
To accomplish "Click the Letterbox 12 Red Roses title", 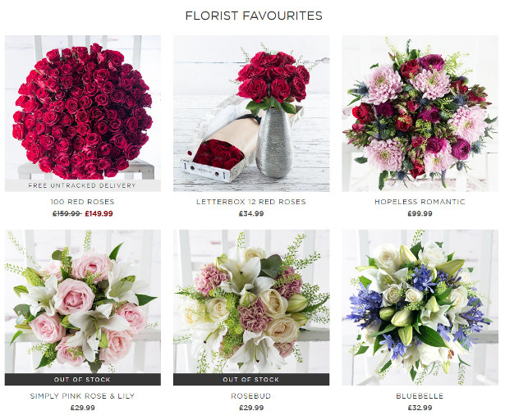I will tap(251, 202).
